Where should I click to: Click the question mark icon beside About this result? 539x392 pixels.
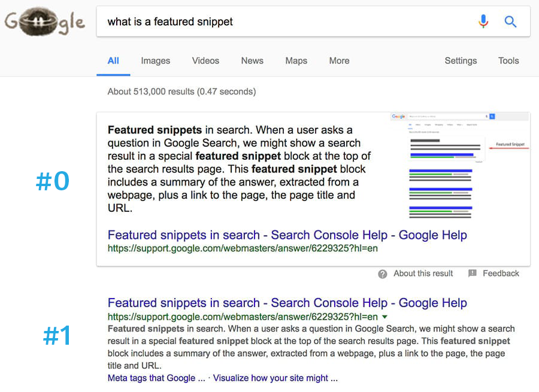pos(383,274)
